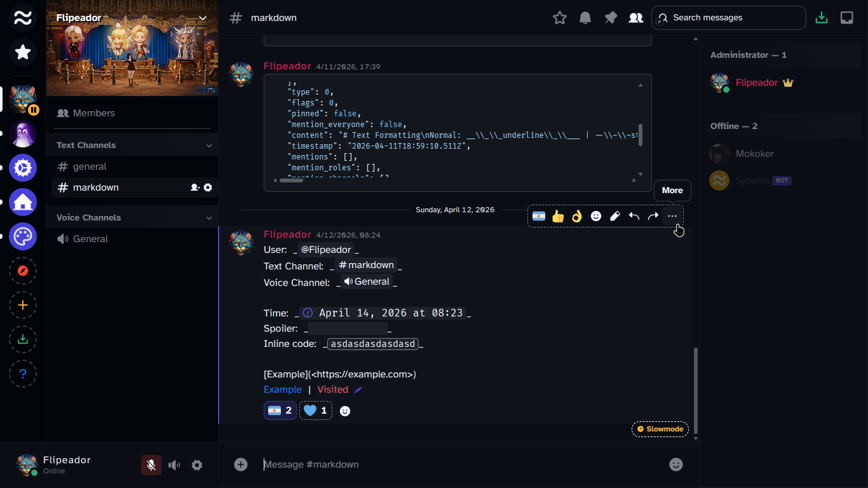The width and height of the screenshot is (868, 488).
Task: Open the markdown channel settings gear
Action: [208, 187]
